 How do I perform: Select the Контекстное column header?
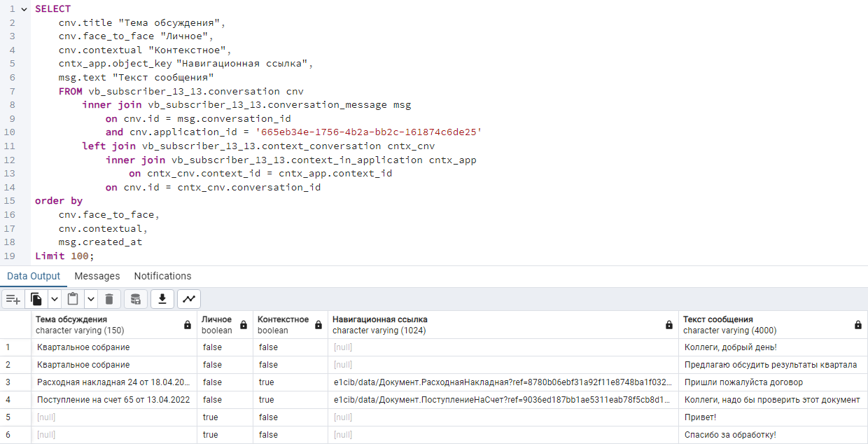[290, 325]
